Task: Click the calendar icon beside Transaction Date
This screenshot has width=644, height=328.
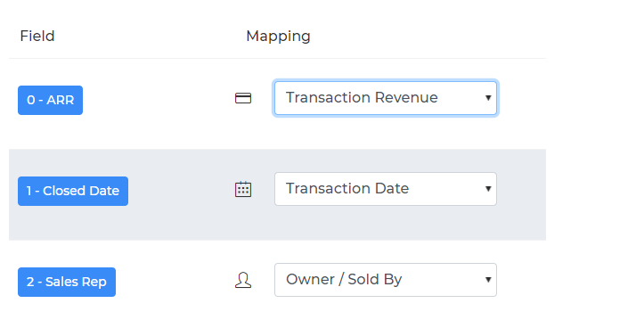Action: (x=243, y=189)
